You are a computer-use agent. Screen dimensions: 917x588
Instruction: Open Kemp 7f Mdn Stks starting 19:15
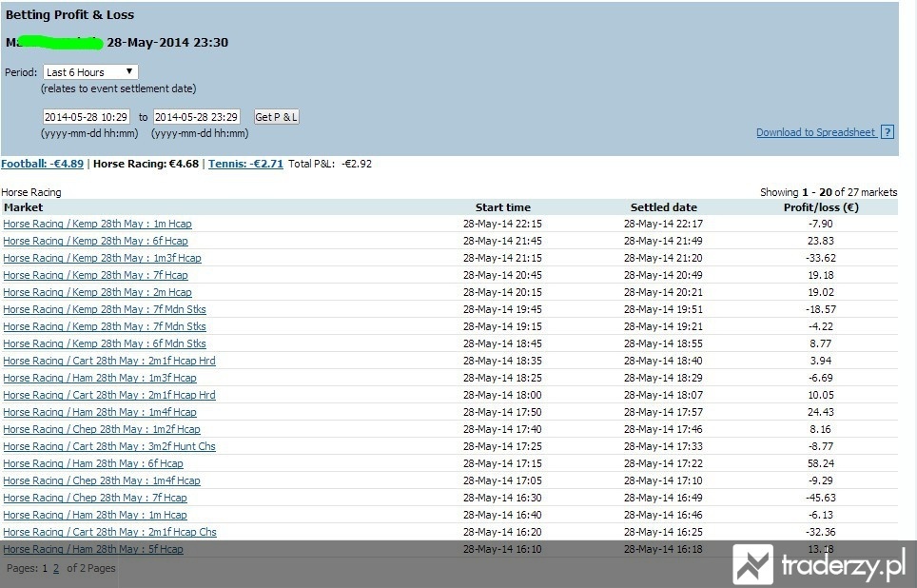tap(104, 326)
